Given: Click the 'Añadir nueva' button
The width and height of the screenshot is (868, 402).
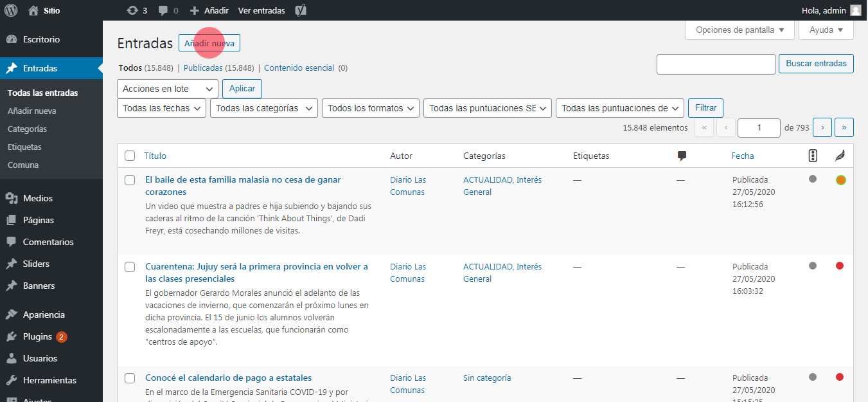Looking at the screenshot, I should click(x=209, y=42).
